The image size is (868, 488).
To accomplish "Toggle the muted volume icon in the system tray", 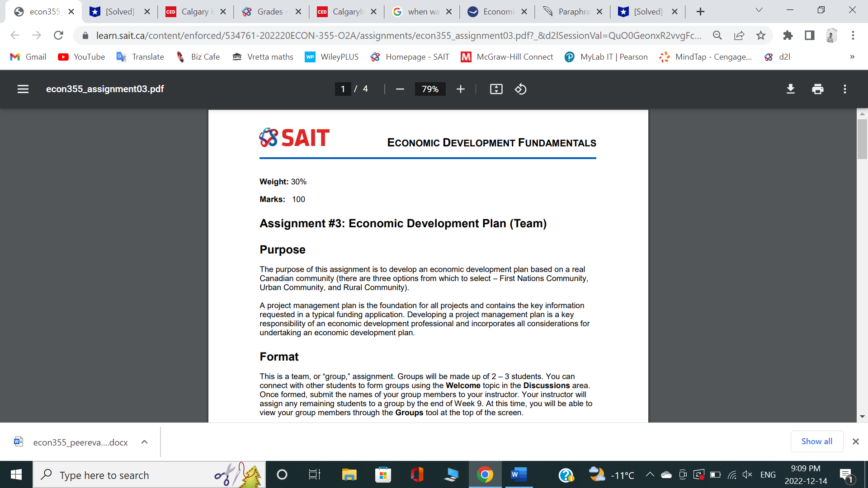I will [747, 474].
